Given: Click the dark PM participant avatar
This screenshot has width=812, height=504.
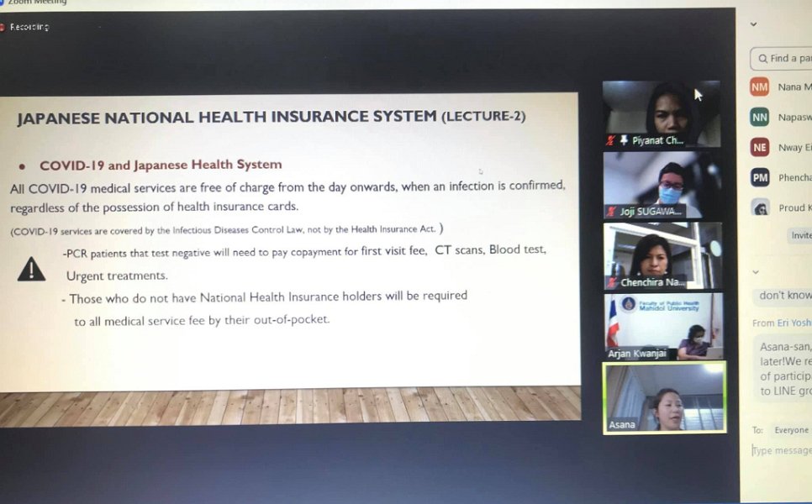Looking at the screenshot, I should coord(760,177).
